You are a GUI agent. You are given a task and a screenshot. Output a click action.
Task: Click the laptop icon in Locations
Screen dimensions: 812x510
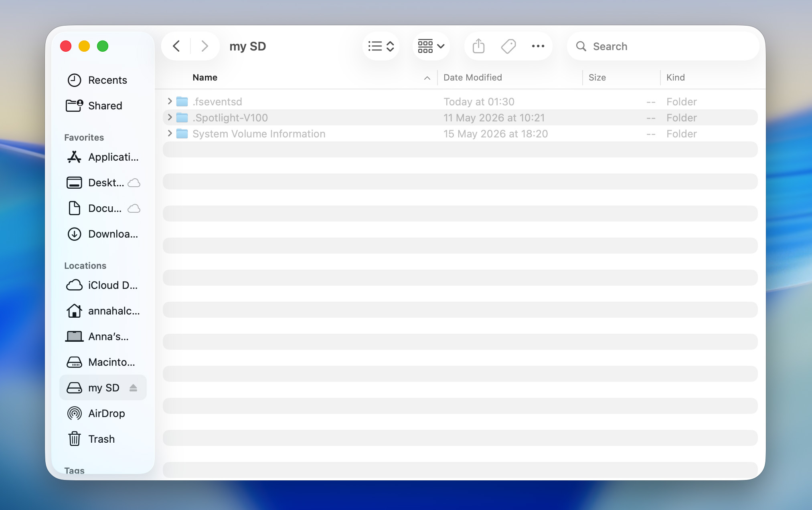click(74, 337)
